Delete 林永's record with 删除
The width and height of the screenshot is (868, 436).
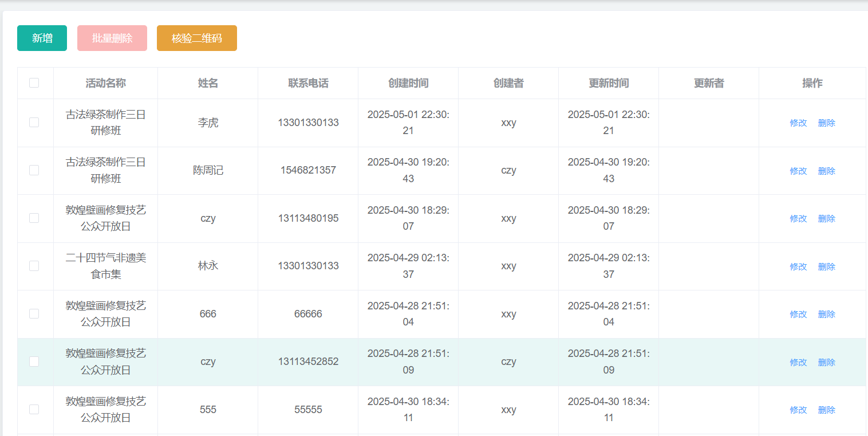pos(826,266)
